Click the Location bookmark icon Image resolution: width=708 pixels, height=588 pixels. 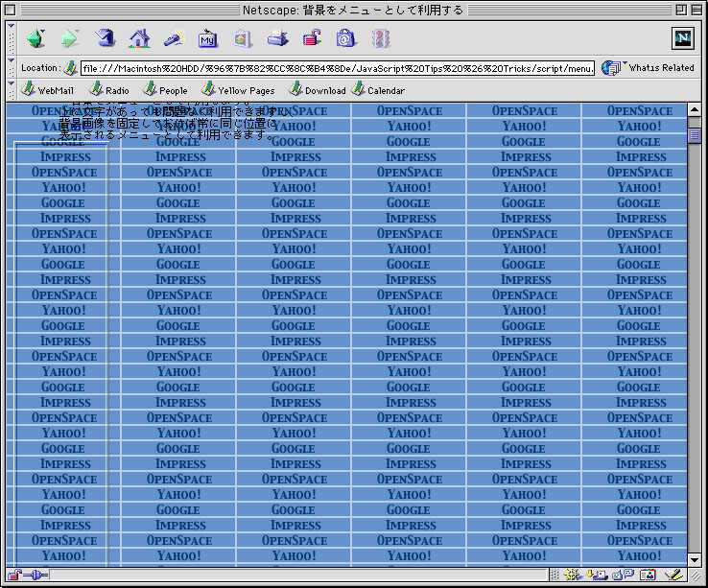[70, 68]
